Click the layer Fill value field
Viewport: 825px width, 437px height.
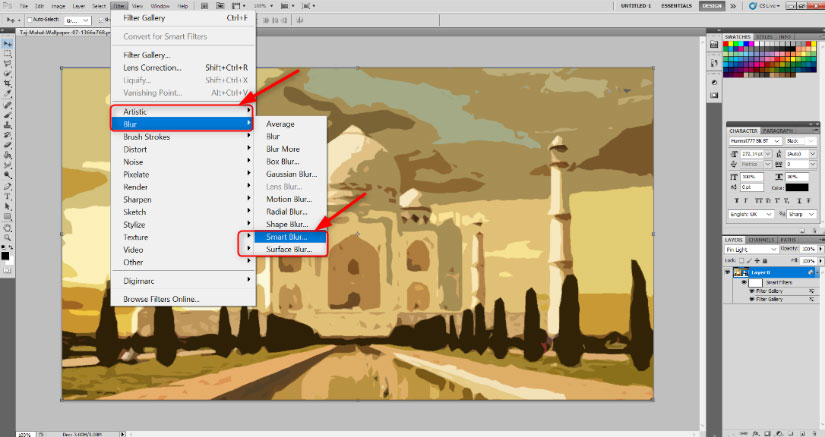tap(808, 260)
